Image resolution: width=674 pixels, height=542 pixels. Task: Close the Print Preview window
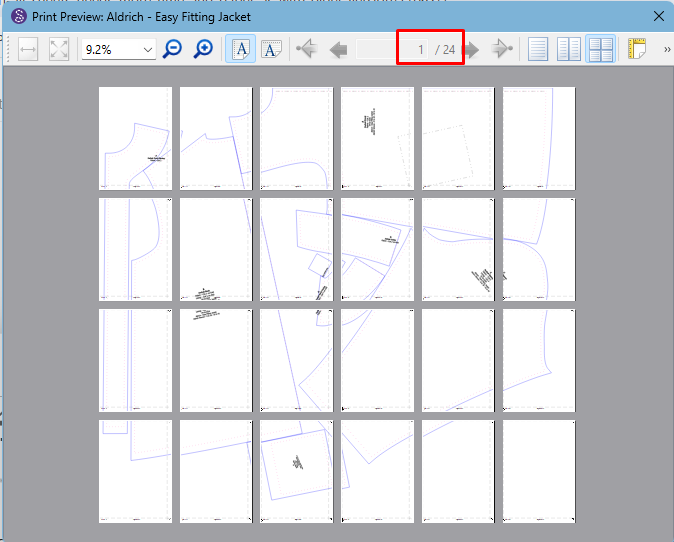tap(658, 16)
